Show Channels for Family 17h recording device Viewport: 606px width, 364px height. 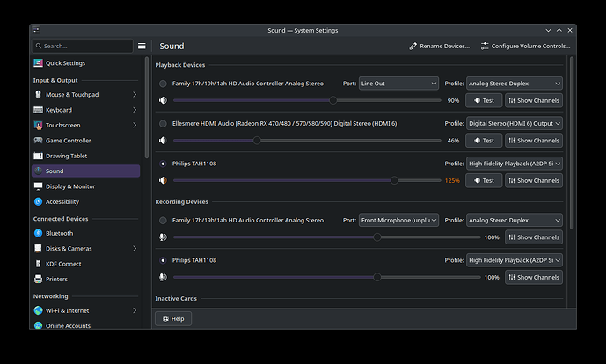click(x=534, y=237)
